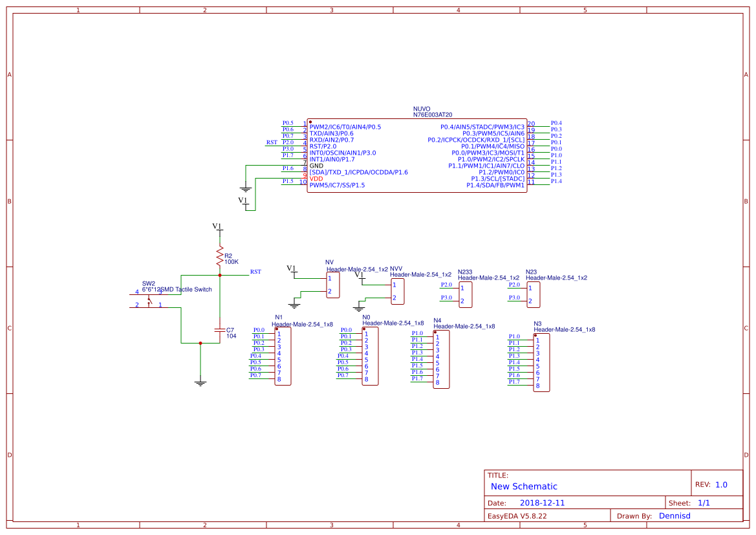Select pin name P0.1/PWM4/IC4/MISO
This screenshot has width=756, height=535.
pyautogui.click(x=493, y=146)
